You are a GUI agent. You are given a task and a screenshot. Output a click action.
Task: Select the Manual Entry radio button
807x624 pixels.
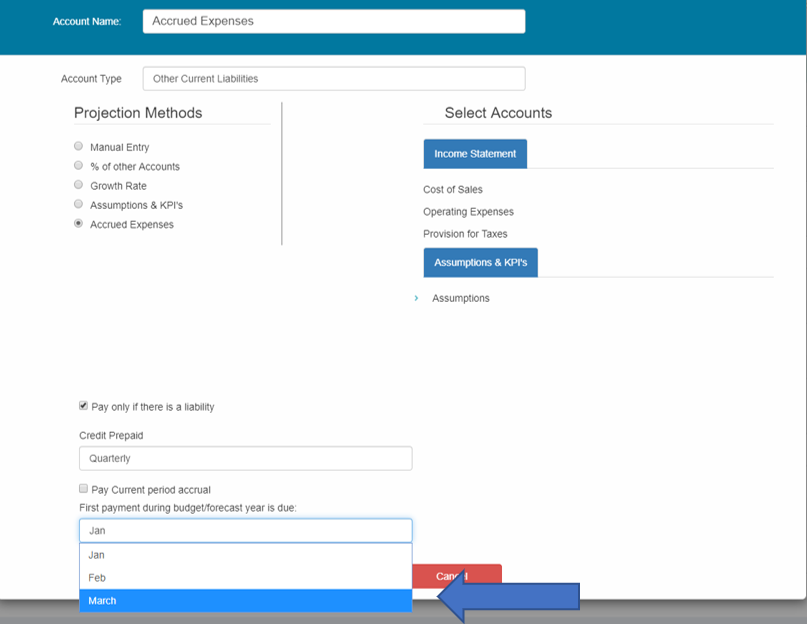coord(79,147)
